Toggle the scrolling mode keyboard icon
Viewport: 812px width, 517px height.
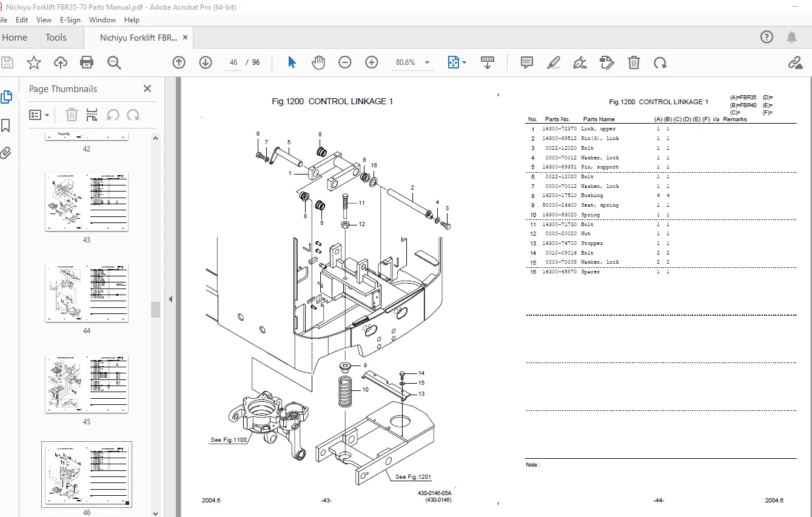click(488, 62)
